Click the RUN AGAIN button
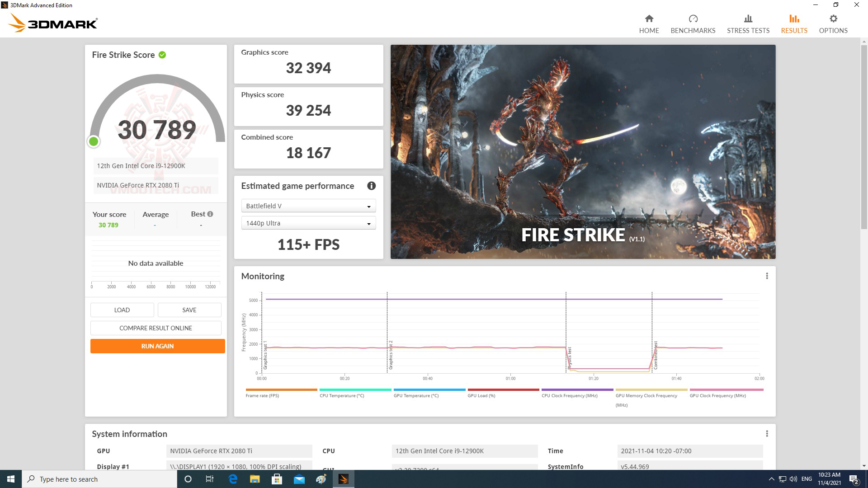The image size is (868, 488). coord(157,346)
